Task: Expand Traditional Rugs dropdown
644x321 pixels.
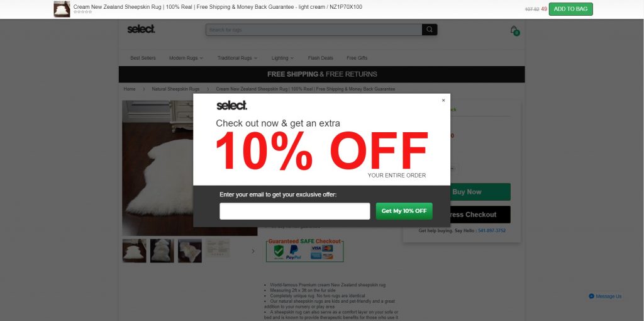Action: point(237,58)
